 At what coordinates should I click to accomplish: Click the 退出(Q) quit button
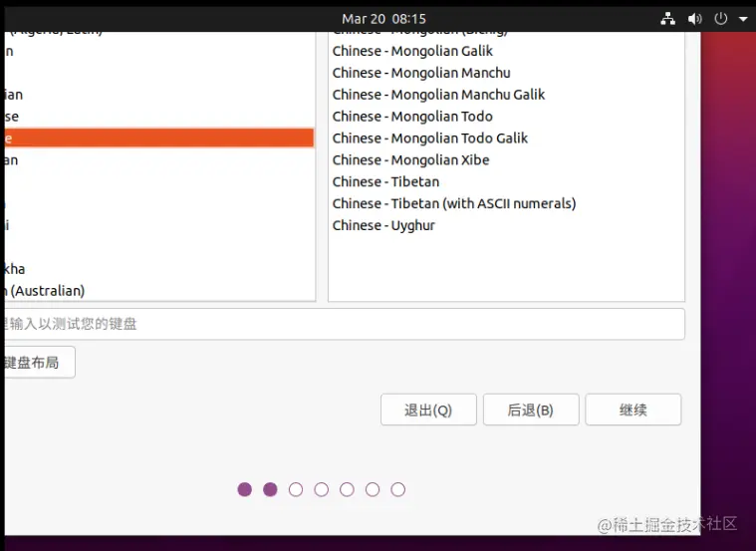[428, 411]
